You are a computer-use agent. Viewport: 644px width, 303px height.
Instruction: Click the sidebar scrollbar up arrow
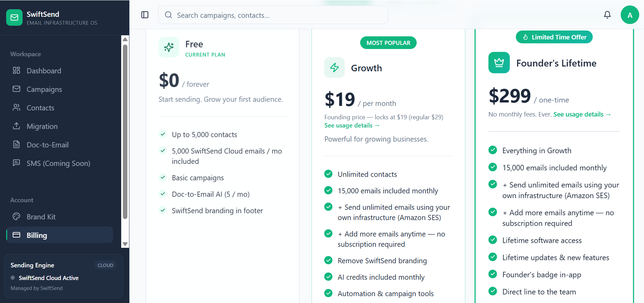coord(125,39)
